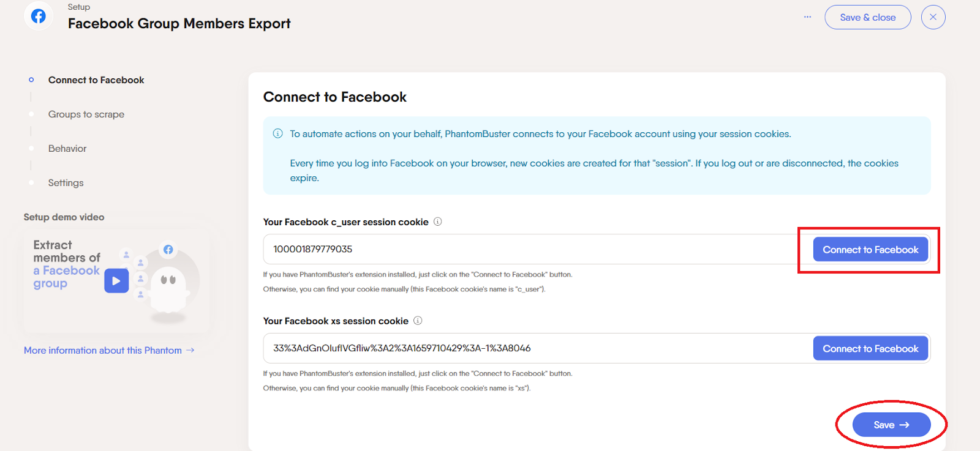Open the three-dots more options menu

(807, 17)
